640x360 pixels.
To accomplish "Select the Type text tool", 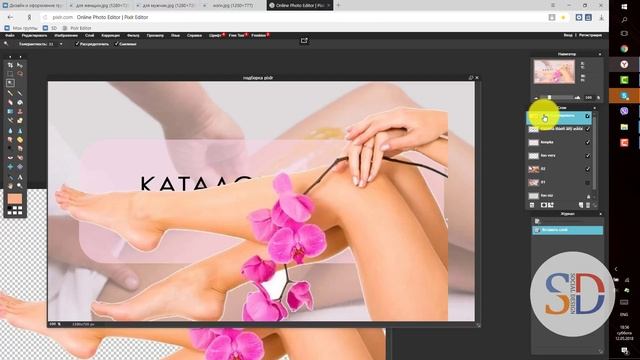I will (x=20, y=177).
